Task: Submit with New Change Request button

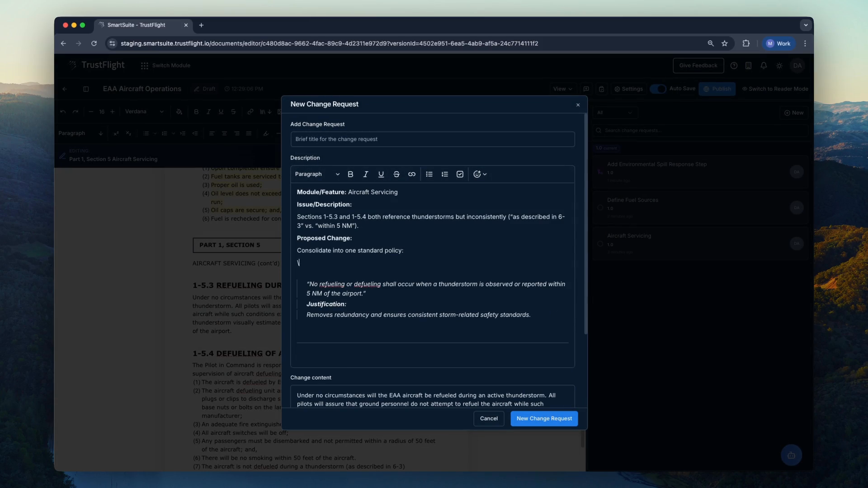Action: [x=544, y=418]
